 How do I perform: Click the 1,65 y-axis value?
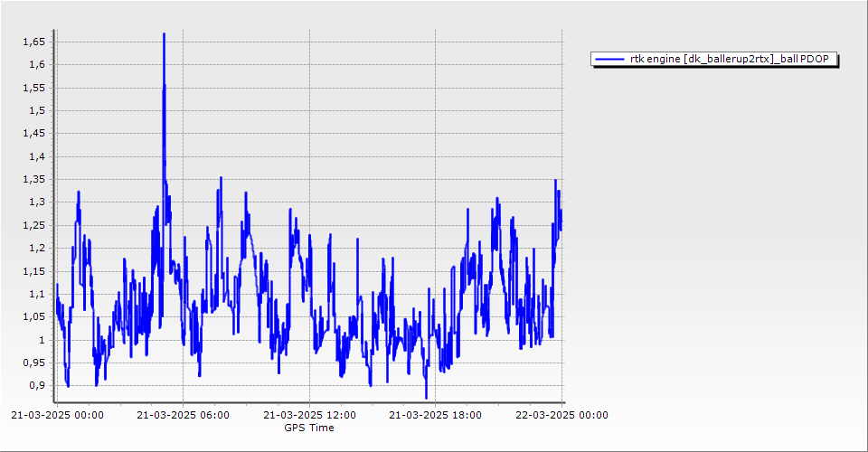33,42
